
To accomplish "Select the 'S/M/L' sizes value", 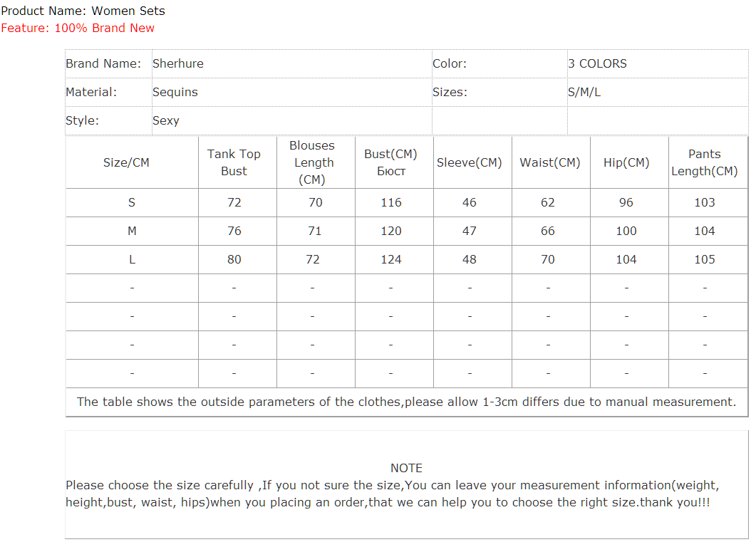I will click(584, 92).
